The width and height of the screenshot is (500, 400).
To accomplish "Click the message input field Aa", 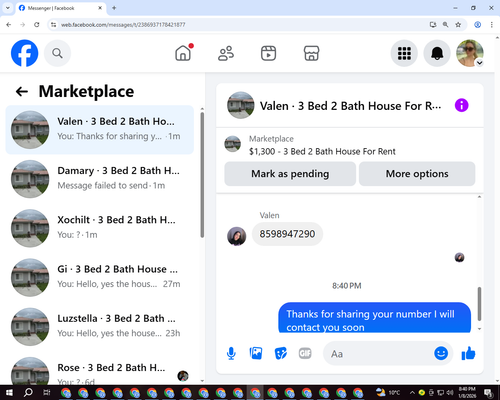I will tap(378, 354).
